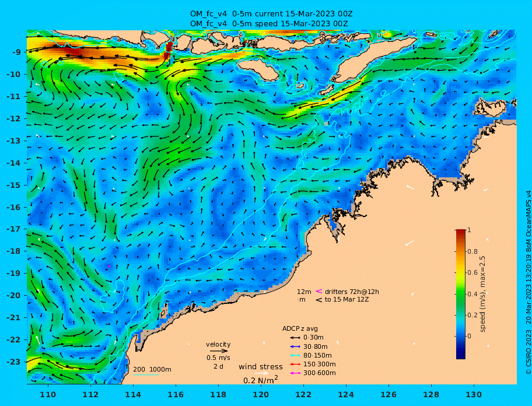Click the 'wind stress' label
This screenshot has width=532, height=406.
261,367
